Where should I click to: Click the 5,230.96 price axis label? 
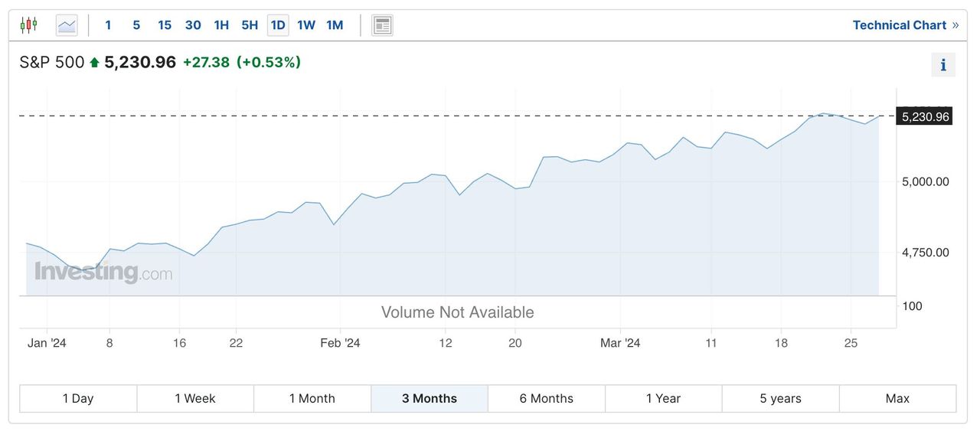coord(925,116)
